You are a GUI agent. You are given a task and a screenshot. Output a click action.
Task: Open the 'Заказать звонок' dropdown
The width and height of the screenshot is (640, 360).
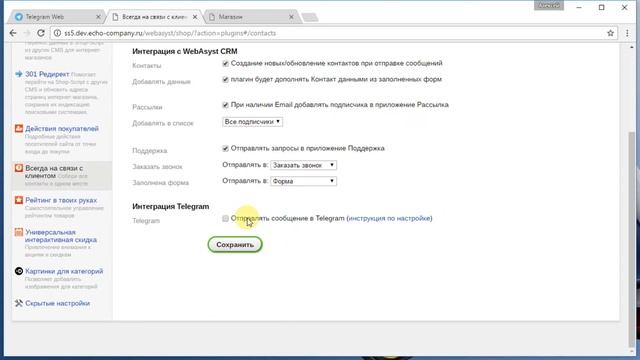pos(303,165)
